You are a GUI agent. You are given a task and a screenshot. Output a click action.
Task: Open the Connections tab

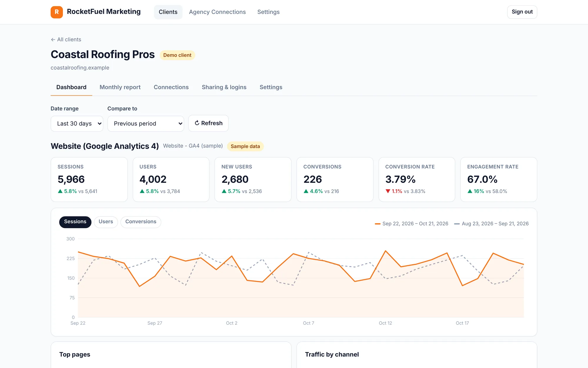click(x=171, y=87)
